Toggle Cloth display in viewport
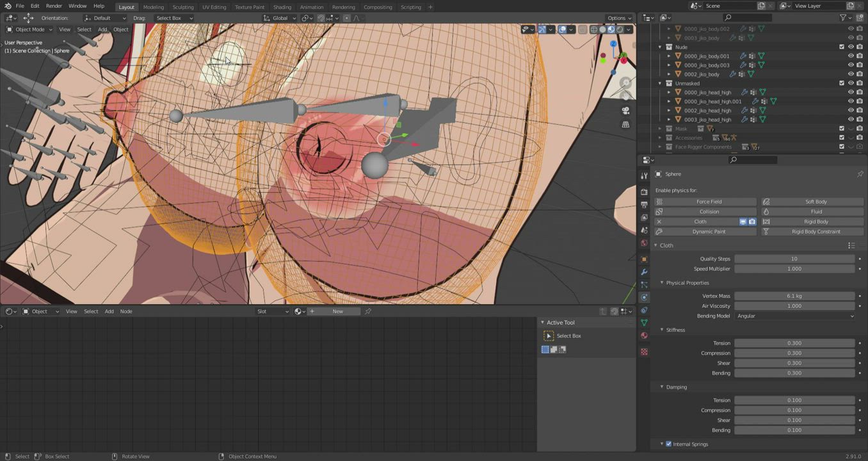This screenshot has height=461, width=868. click(x=743, y=222)
